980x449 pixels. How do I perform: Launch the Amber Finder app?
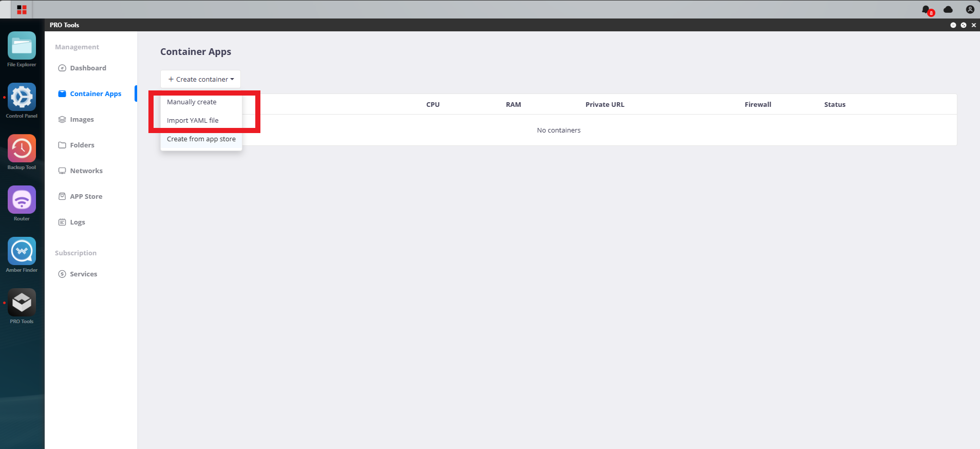point(22,251)
